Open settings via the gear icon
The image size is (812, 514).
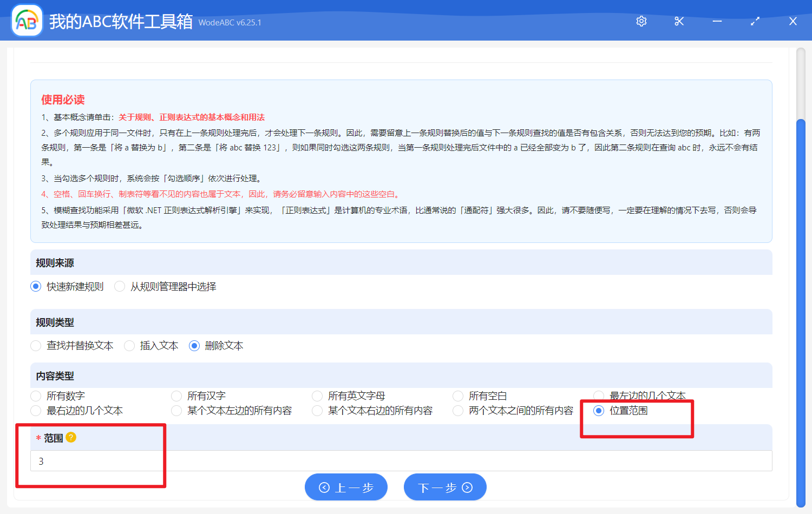(641, 21)
